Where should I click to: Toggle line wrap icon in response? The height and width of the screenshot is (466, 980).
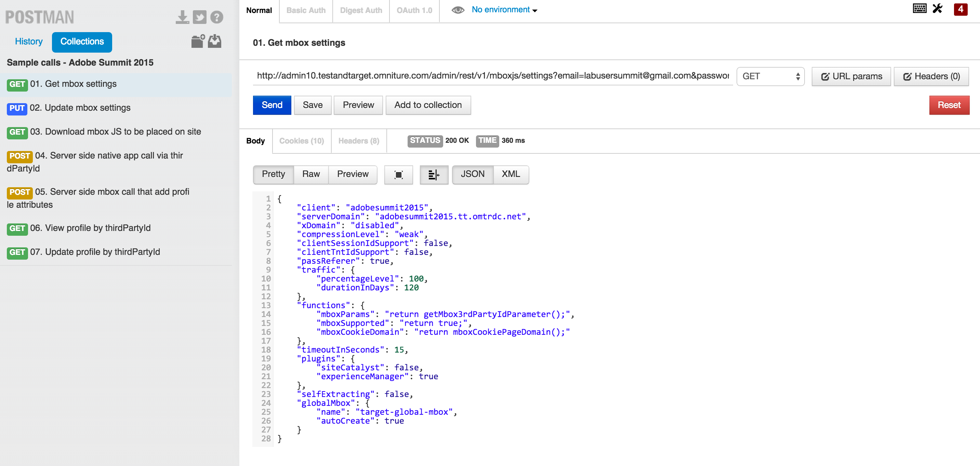pyautogui.click(x=434, y=175)
